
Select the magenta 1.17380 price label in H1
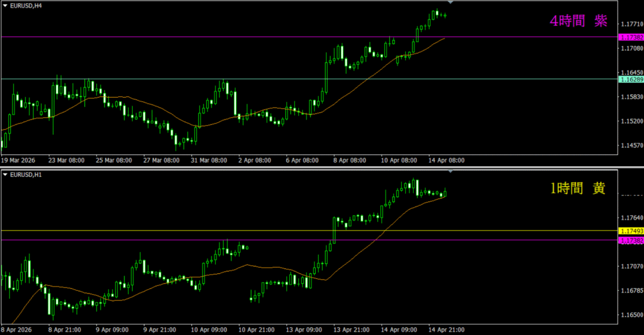pos(631,241)
